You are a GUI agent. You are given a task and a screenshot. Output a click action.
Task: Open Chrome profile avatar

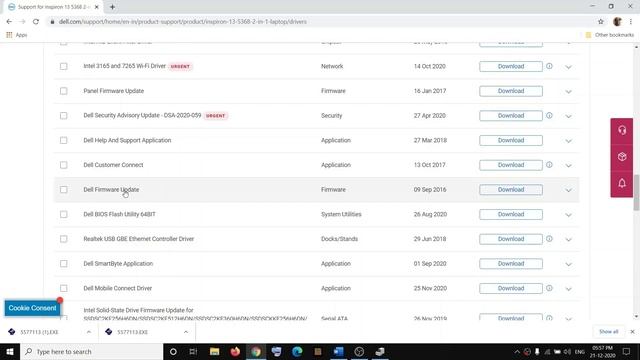coord(617,22)
